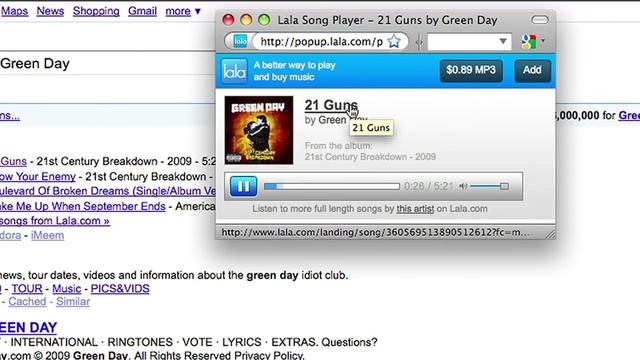
Task: Open the 'Know Your Enemy' song link
Action: click(x=38, y=176)
